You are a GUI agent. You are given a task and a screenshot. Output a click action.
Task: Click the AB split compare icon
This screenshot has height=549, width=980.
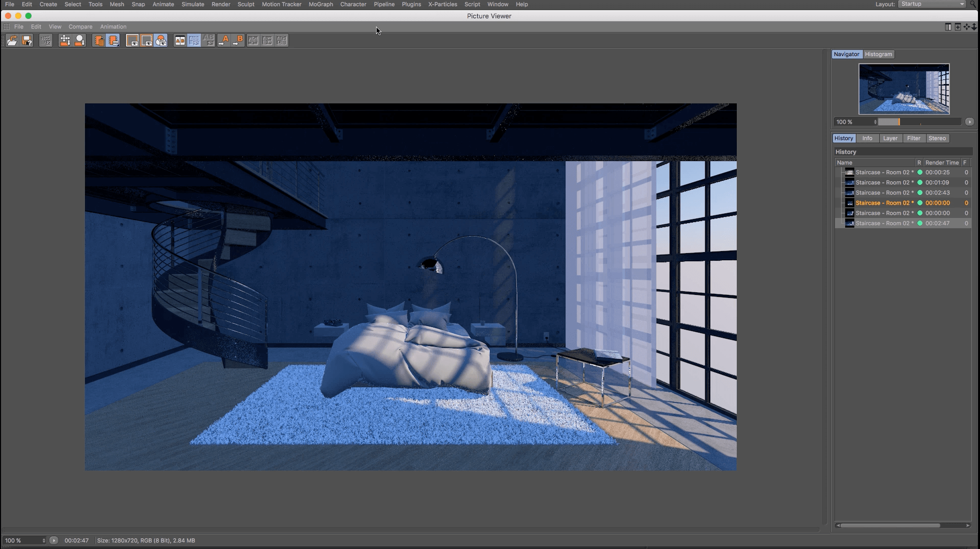[x=180, y=41]
